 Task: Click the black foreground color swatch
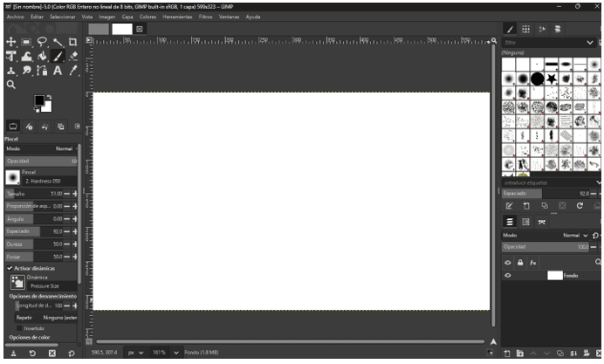[x=39, y=100]
